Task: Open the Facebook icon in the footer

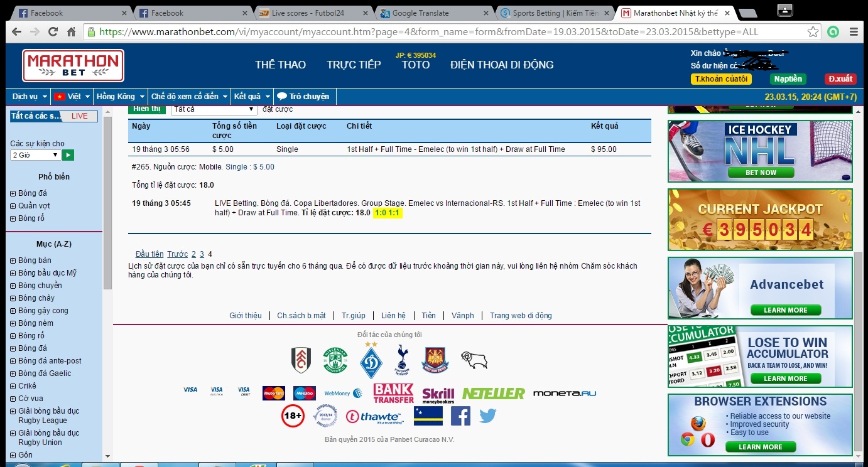Action: coord(460,416)
